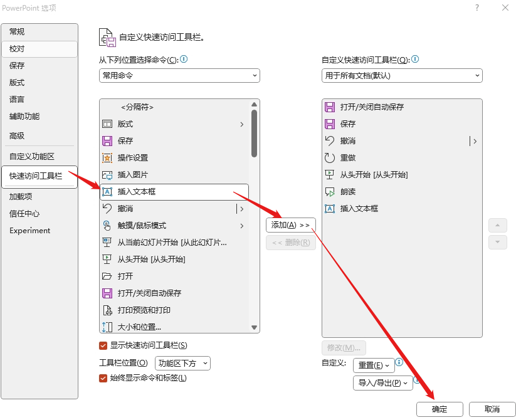
Task: Click the << 删除(R) button
Action: [x=290, y=243]
